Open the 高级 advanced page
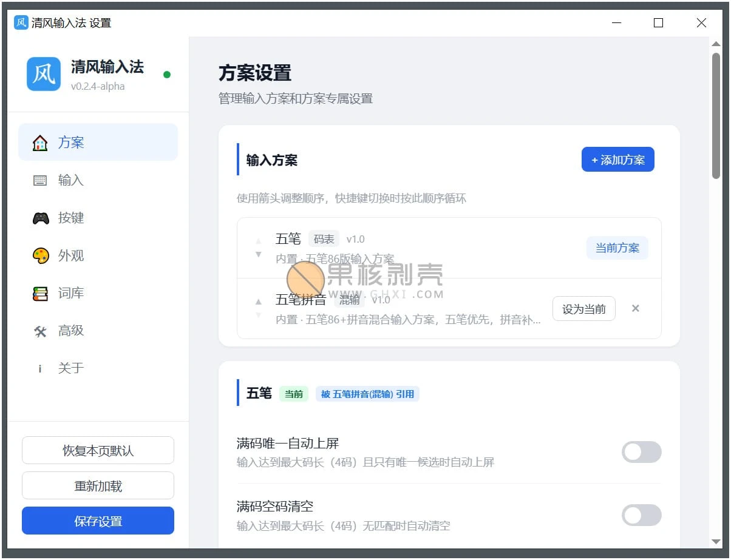 point(98,331)
